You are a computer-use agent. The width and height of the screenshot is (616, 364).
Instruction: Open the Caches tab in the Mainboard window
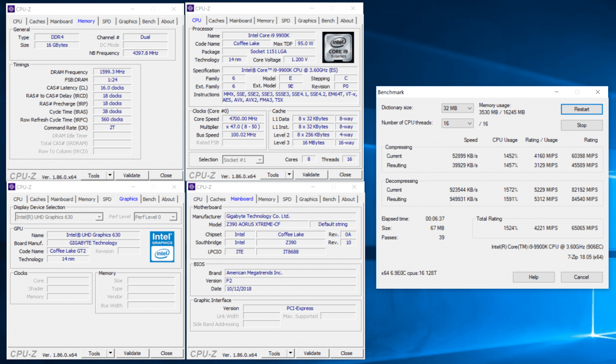217,199
